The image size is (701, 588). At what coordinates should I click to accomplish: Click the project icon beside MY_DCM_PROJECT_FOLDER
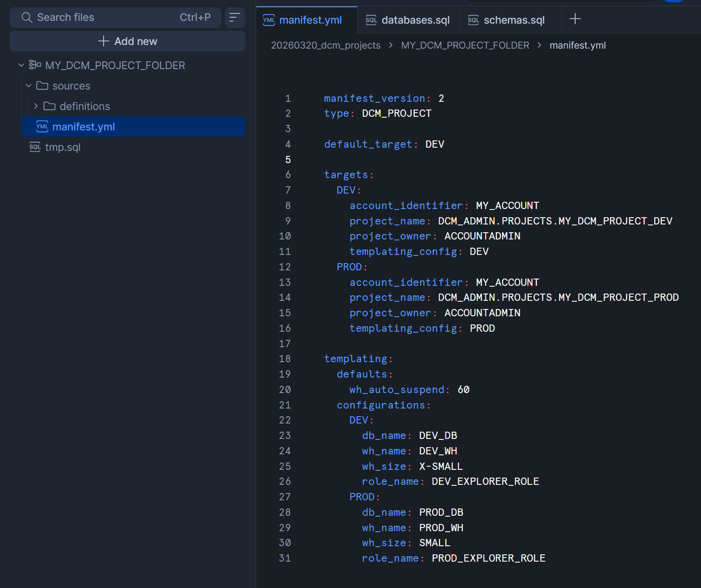click(35, 65)
